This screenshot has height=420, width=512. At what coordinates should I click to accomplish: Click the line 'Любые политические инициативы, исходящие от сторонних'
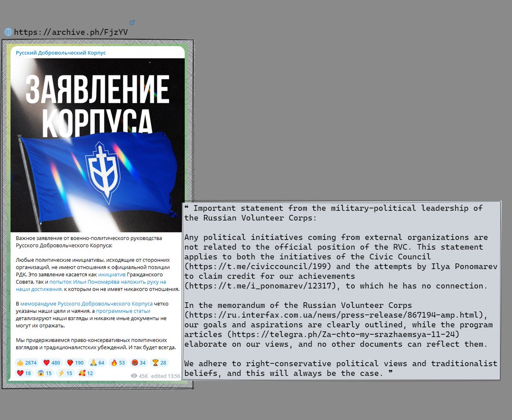tap(93, 260)
